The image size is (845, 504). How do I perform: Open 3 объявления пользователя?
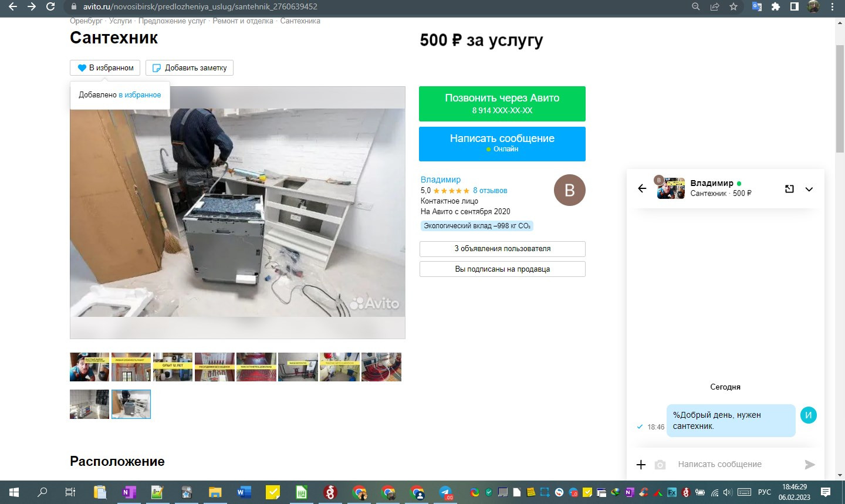(x=502, y=249)
